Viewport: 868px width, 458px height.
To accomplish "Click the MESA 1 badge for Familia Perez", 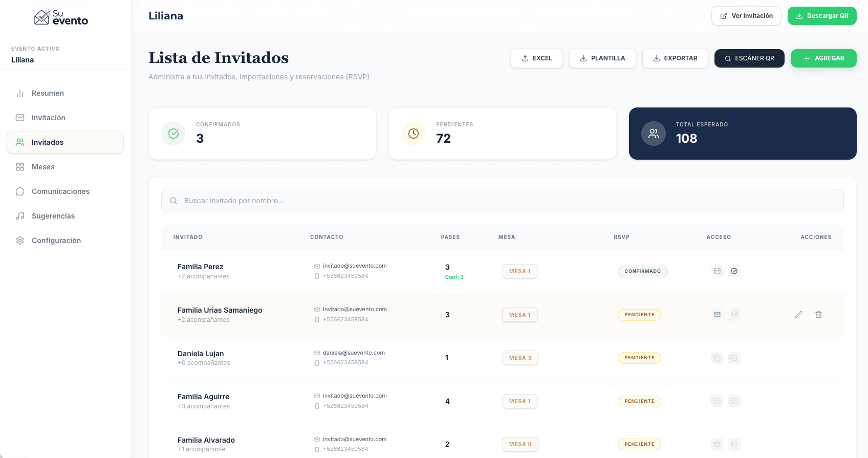I will (520, 271).
